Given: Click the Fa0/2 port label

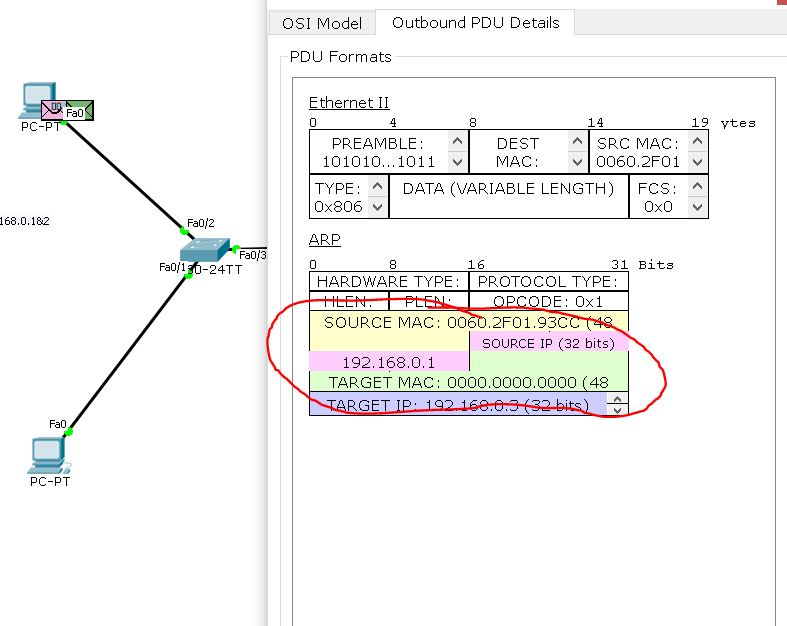Looking at the screenshot, I should tap(201, 223).
